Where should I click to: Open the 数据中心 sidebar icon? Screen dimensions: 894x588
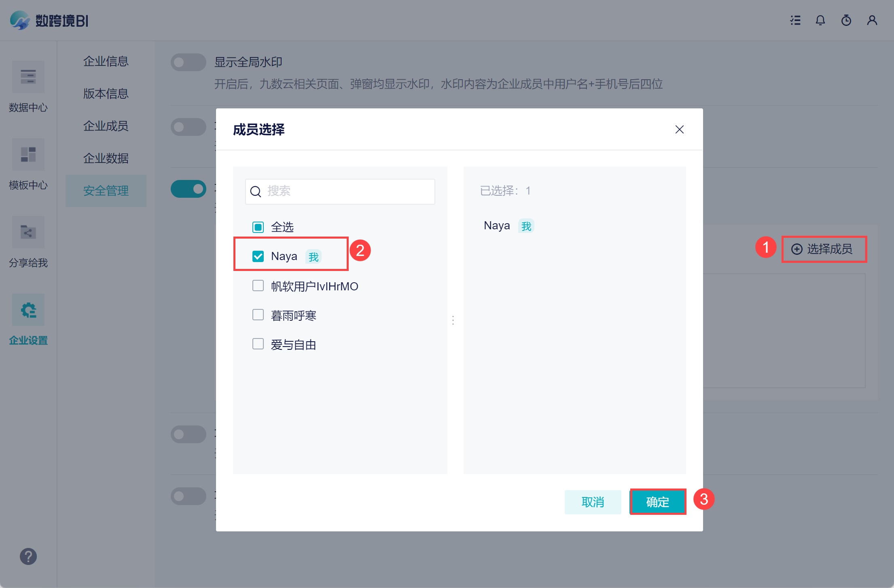click(x=28, y=77)
